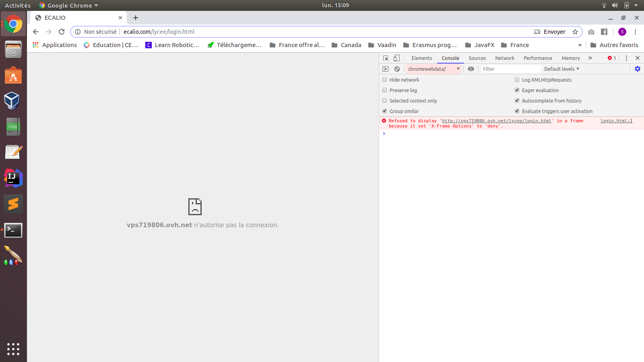
Task: Open the login.html:1 source link
Action: (616, 121)
